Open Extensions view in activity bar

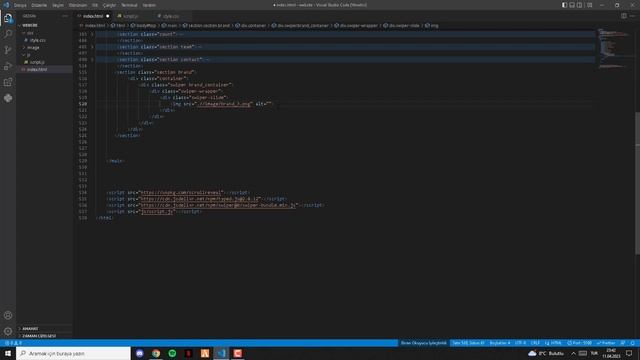tap(8, 82)
